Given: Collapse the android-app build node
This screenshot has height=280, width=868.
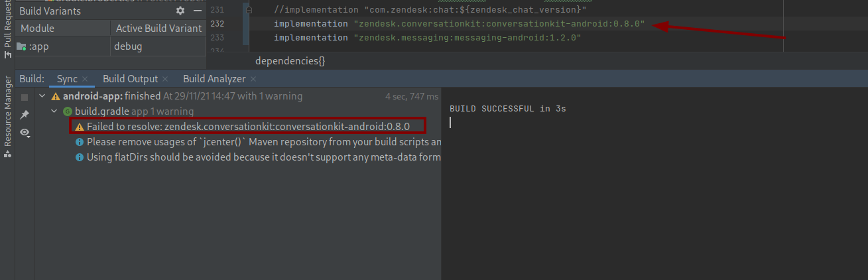Looking at the screenshot, I should click(x=42, y=96).
